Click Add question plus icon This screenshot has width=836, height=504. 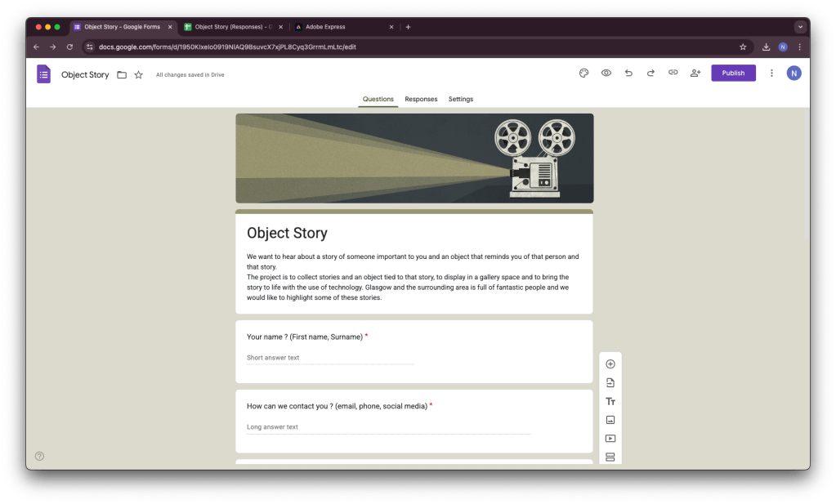click(610, 364)
